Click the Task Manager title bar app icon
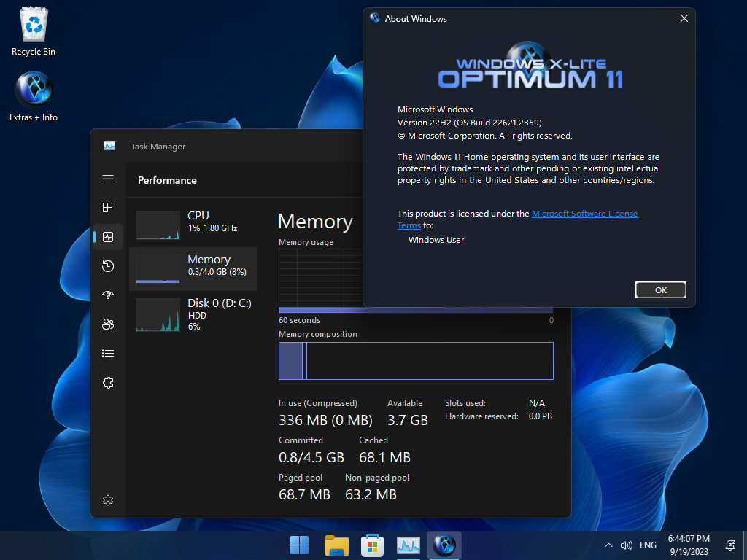747x560 pixels. 109,146
